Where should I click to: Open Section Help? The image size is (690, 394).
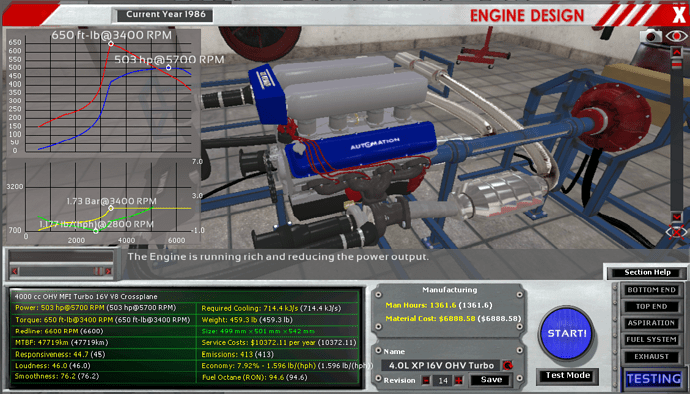(x=647, y=272)
